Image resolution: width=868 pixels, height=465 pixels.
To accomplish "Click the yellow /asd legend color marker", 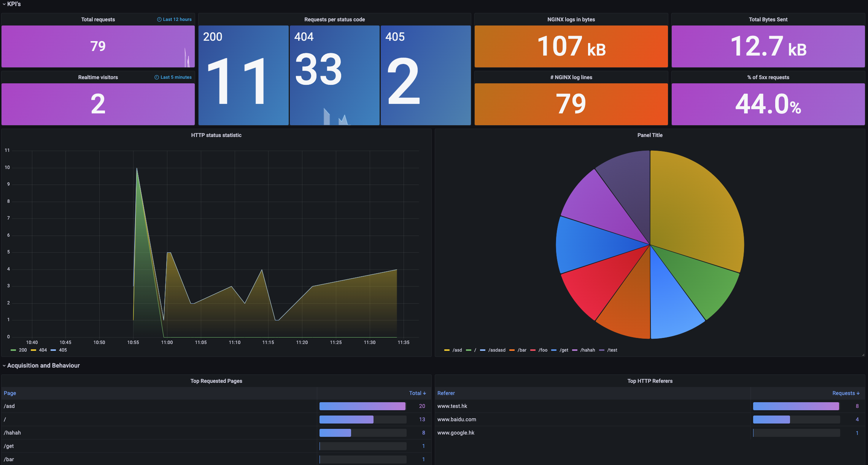I will coord(447,350).
